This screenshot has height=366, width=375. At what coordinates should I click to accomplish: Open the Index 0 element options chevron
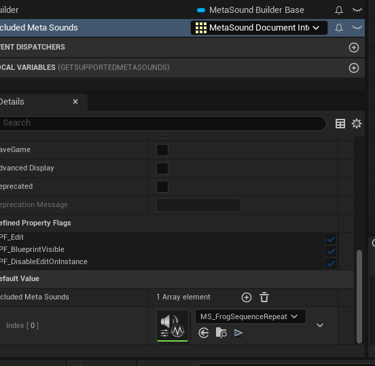[320, 325]
